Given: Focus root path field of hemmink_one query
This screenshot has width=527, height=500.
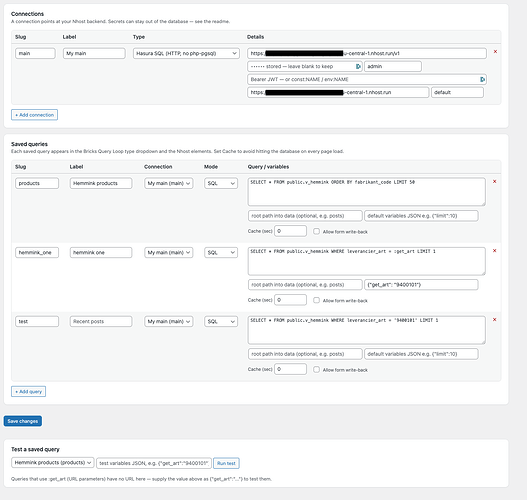Looking at the screenshot, I should click(x=305, y=285).
